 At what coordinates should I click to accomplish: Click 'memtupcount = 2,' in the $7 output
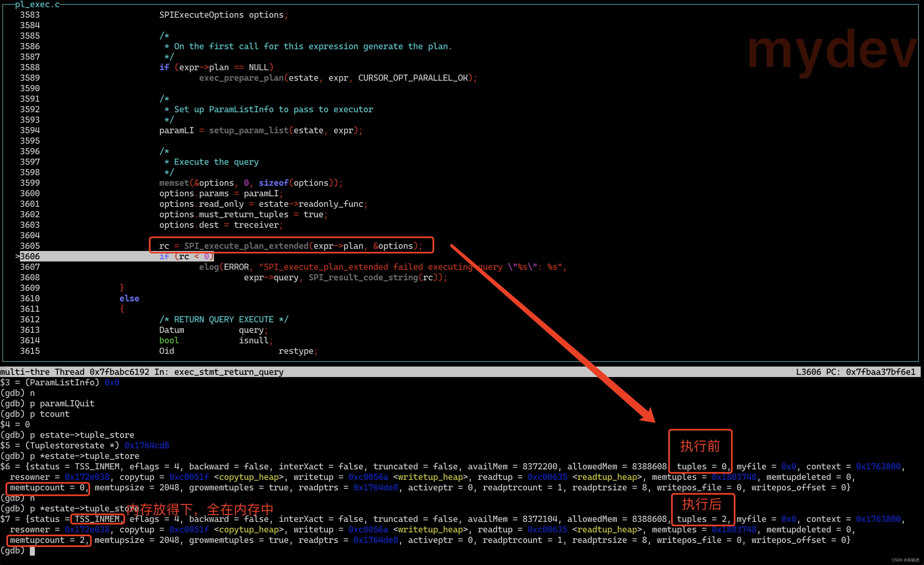pos(49,540)
